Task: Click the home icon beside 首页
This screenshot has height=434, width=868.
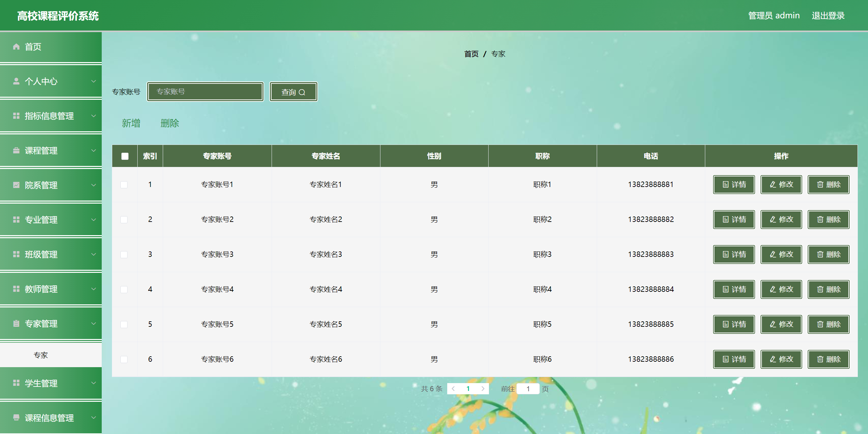Action: (16, 46)
